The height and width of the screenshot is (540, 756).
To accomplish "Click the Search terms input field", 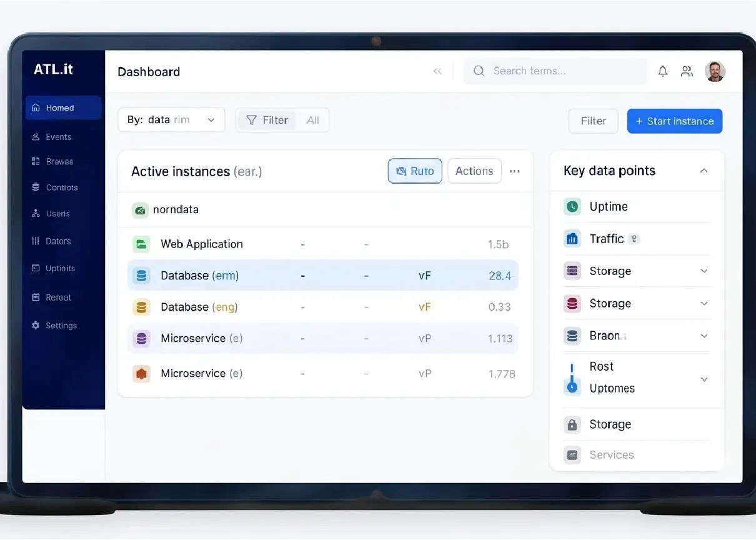I will (x=555, y=71).
